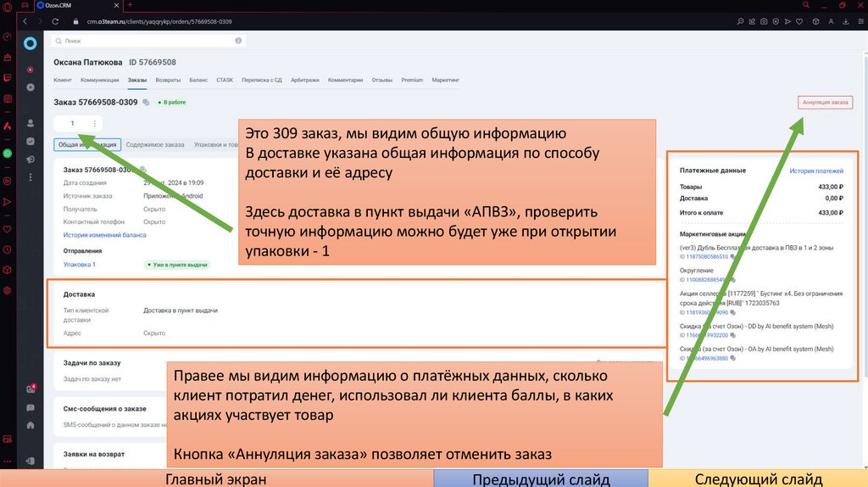Open the CRM sidebar chat bubble icon

click(31, 408)
